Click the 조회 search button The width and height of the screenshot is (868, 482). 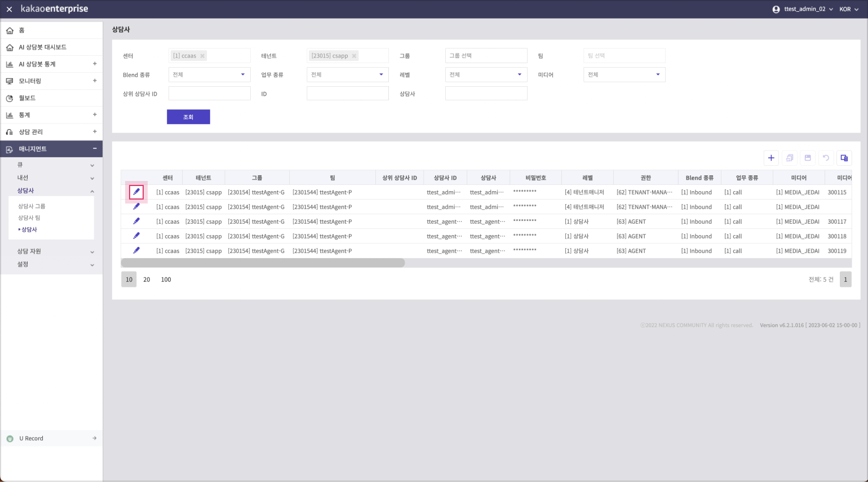pos(188,117)
